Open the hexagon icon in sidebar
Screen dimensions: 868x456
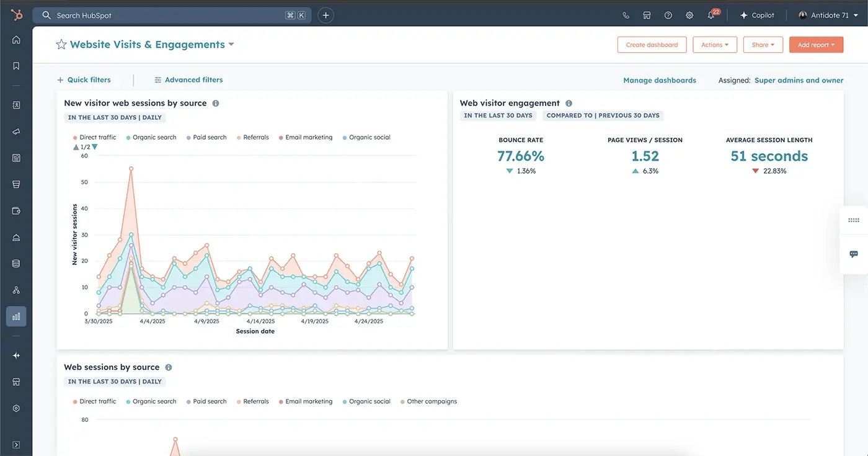16,408
